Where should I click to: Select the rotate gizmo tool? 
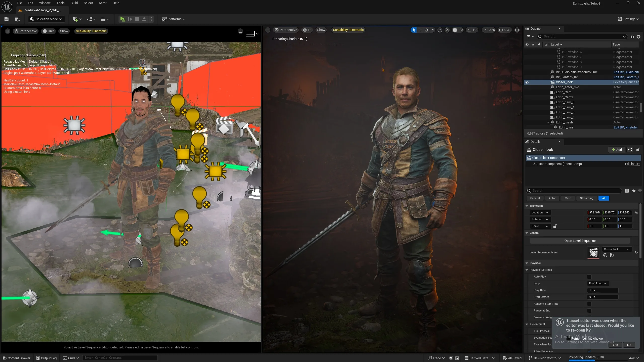pyautogui.click(x=426, y=30)
